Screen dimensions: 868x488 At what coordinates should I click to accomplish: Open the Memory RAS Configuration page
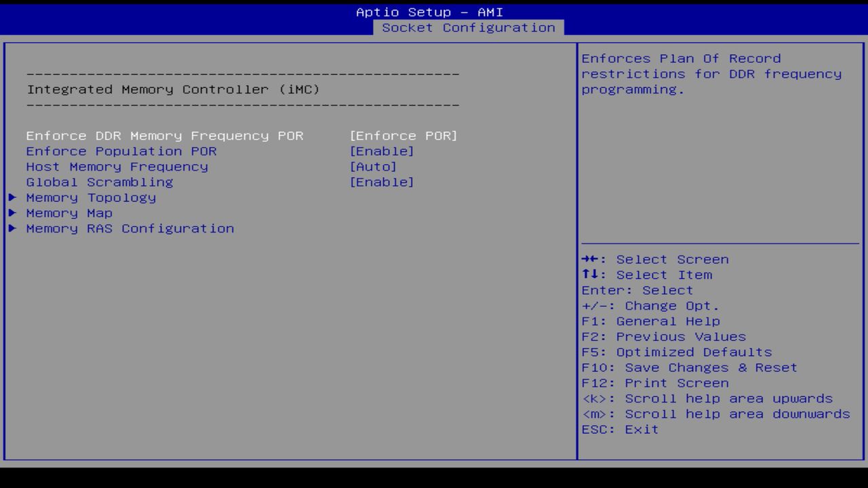click(130, 228)
